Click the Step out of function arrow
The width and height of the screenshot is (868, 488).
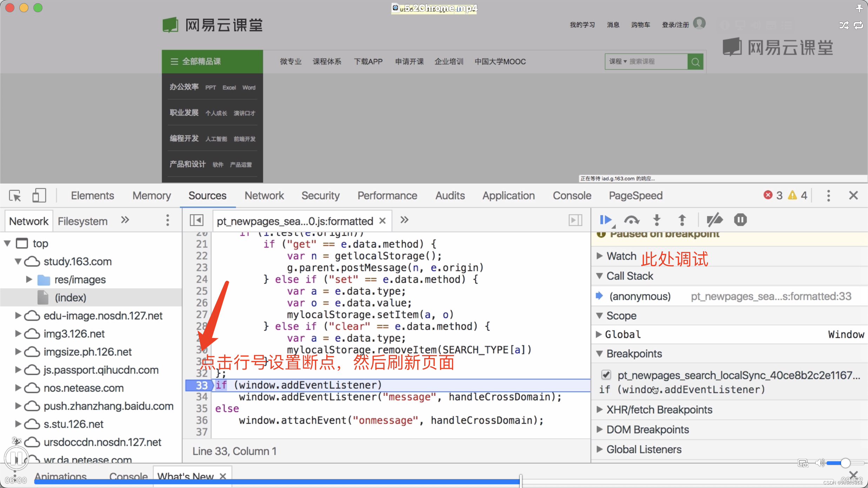[x=682, y=220]
